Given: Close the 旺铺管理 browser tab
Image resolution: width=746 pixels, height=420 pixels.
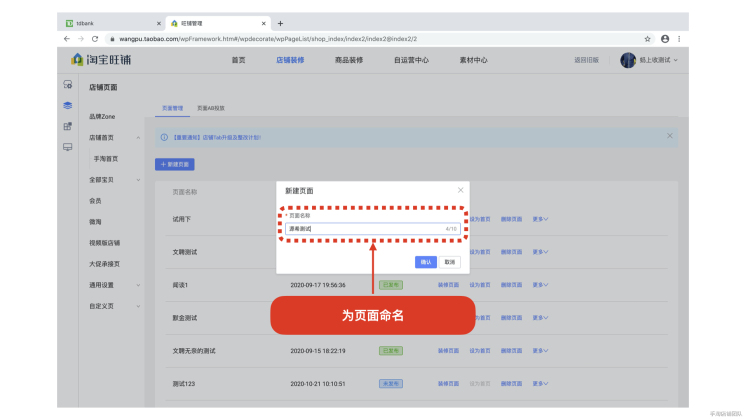Looking at the screenshot, I should pyautogui.click(x=264, y=23).
